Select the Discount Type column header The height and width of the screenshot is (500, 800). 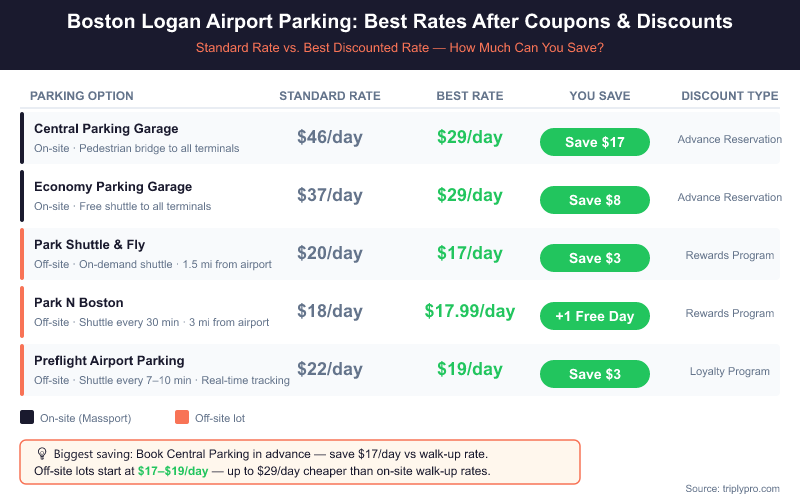click(x=730, y=96)
